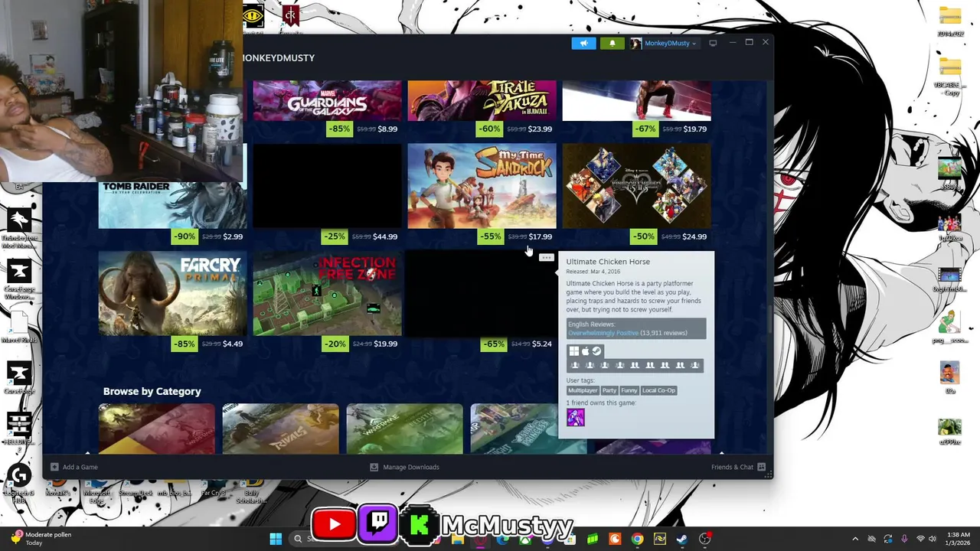The height and width of the screenshot is (551, 980).
Task: Select Local Co-Op user tag
Action: [x=658, y=390]
